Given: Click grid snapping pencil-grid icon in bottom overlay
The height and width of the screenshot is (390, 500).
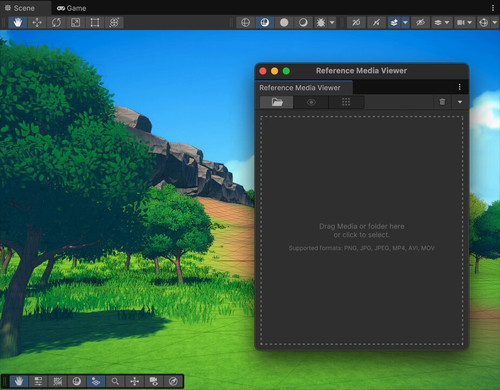Looking at the screenshot, I should (58, 381).
